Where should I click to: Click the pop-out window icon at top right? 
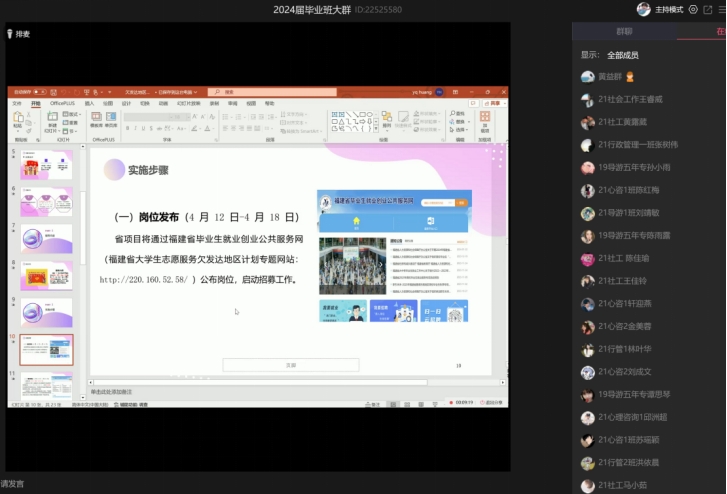point(707,9)
